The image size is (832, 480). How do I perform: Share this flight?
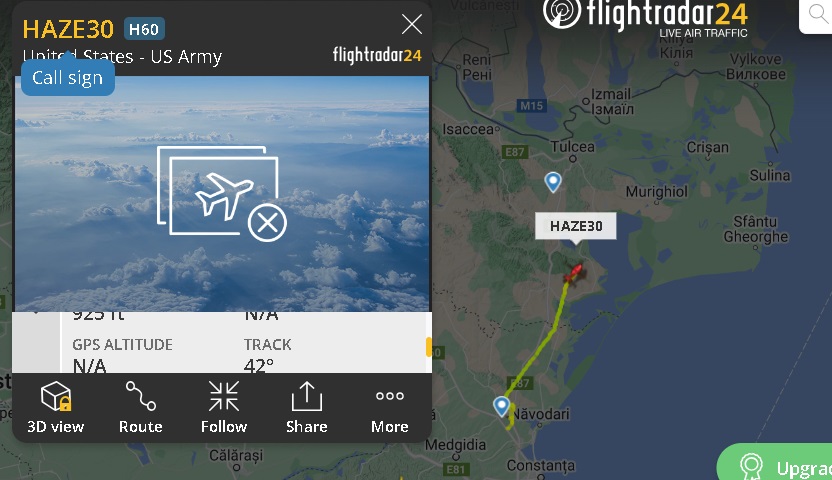[307, 407]
